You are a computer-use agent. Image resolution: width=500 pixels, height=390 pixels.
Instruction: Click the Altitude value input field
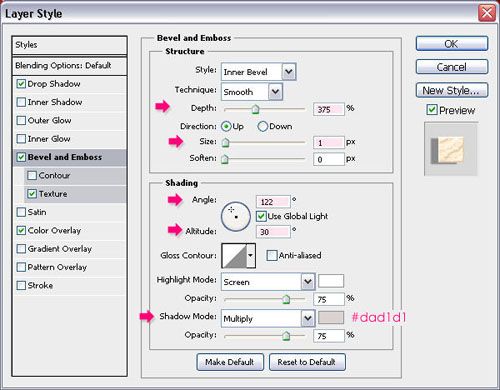point(273,232)
